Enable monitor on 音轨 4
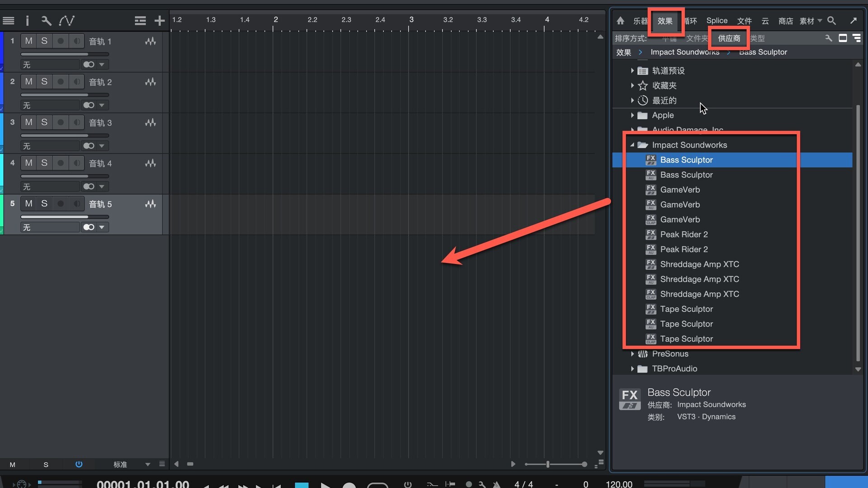Image resolution: width=868 pixels, height=488 pixels. (77, 163)
